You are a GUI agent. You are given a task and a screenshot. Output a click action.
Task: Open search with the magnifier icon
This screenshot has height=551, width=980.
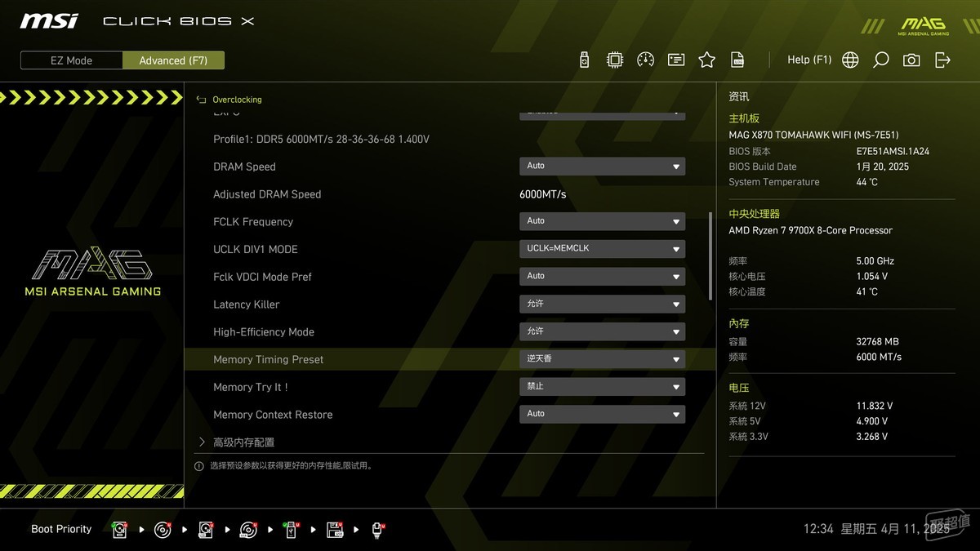881,60
